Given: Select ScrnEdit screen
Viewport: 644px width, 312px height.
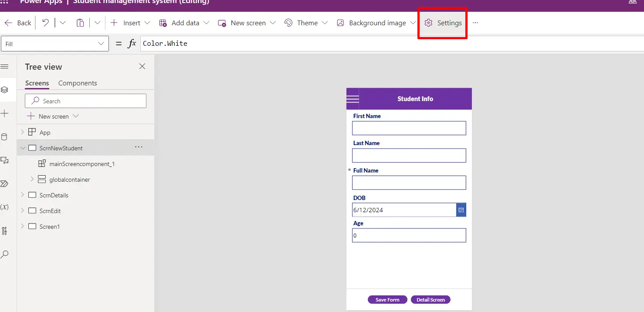Looking at the screenshot, I should pos(50,211).
